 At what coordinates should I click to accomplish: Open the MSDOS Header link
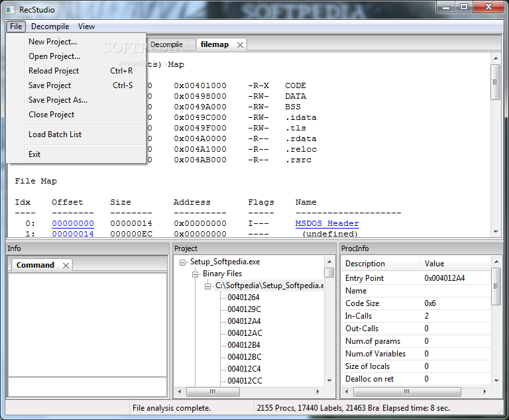(327, 223)
